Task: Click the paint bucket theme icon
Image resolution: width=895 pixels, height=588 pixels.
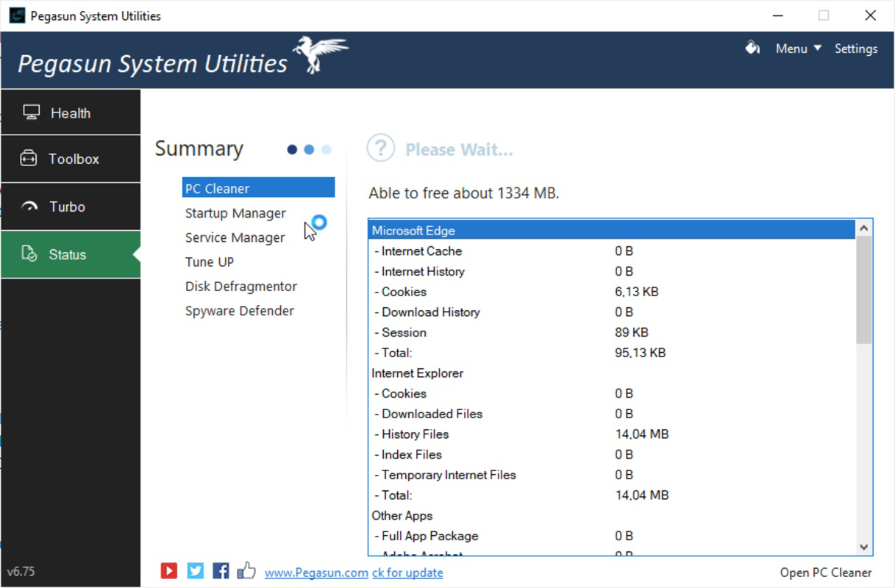Action: [752, 48]
